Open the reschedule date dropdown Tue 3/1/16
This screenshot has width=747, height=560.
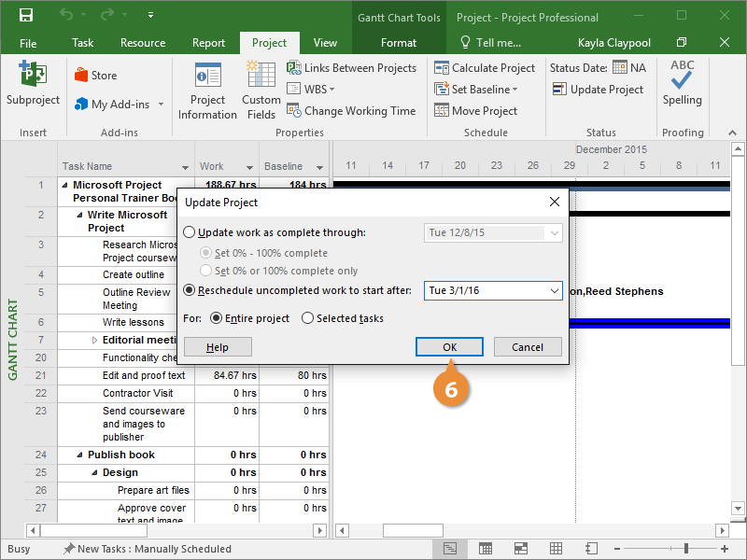tap(555, 291)
